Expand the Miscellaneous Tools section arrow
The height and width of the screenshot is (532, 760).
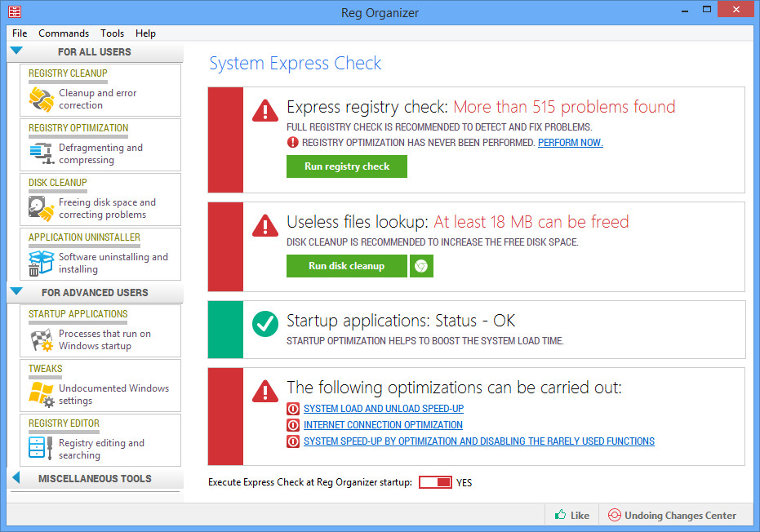click(16, 477)
